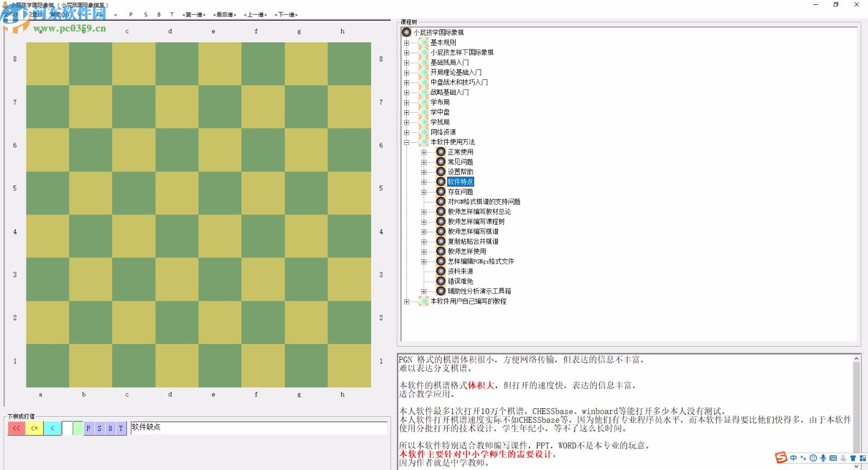The image size is (868, 470).
Task: Toggle the Sogou 中 Chinese/English mode
Action: [x=794, y=458]
